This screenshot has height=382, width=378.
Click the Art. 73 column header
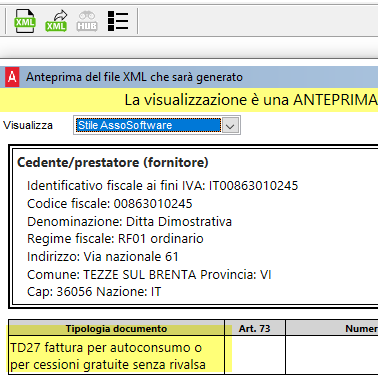pyautogui.click(x=255, y=329)
